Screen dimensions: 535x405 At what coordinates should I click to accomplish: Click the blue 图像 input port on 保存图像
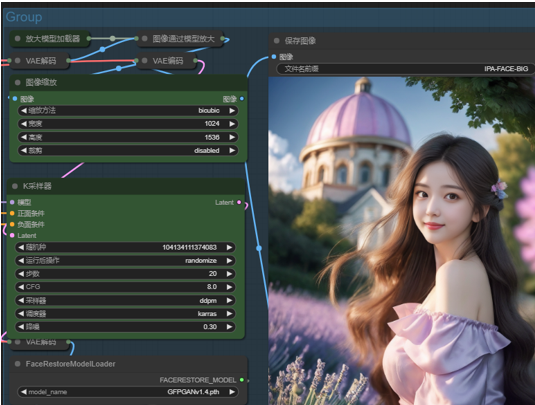(x=274, y=57)
